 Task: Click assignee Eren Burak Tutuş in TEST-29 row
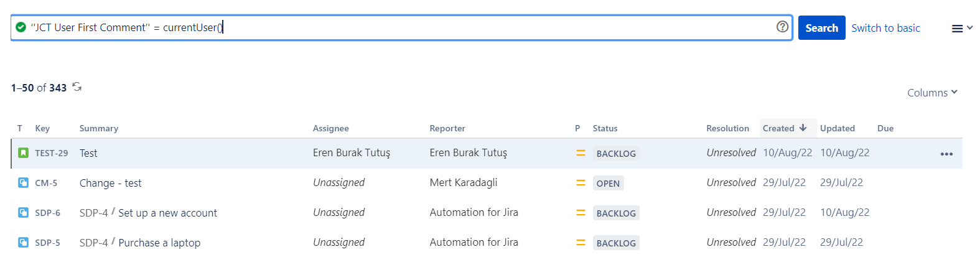point(352,153)
